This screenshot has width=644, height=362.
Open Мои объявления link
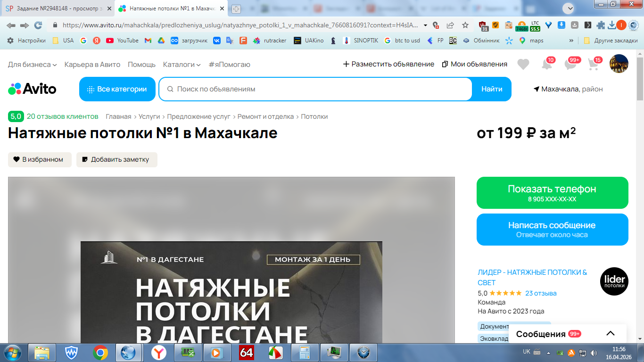coord(475,64)
